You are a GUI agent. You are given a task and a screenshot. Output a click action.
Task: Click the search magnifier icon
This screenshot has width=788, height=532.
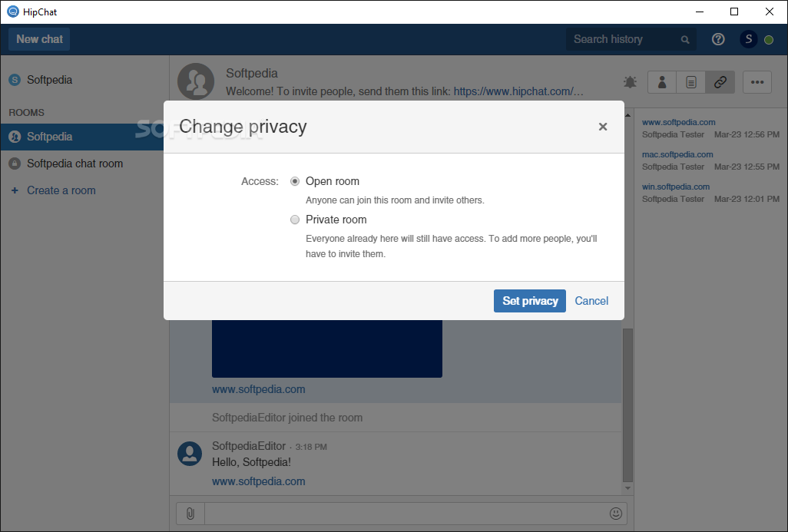click(x=685, y=40)
